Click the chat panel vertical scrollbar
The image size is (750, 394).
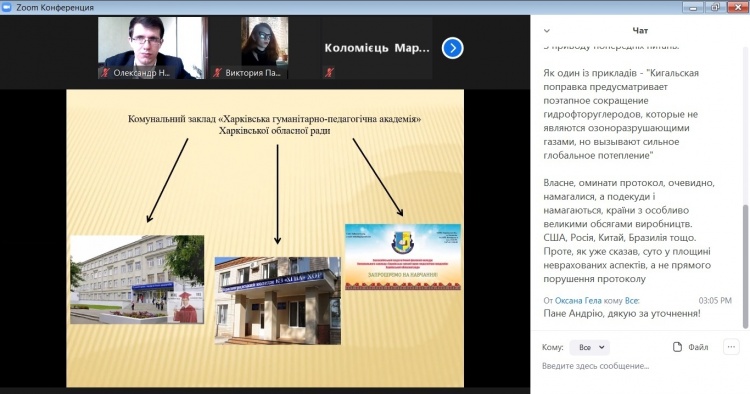[745, 267]
